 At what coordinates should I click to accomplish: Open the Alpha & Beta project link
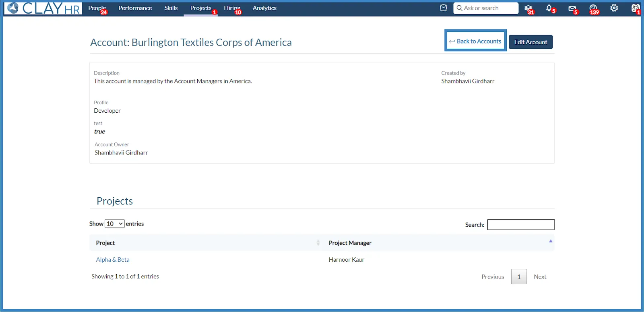point(113,260)
